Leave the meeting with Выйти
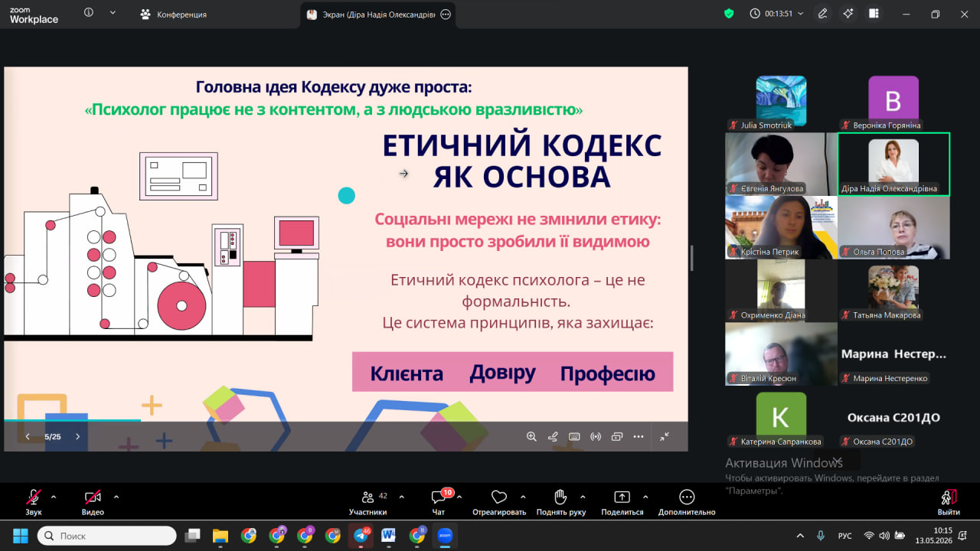The width and height of the screenshot is (980, 551). click(949, 502)
